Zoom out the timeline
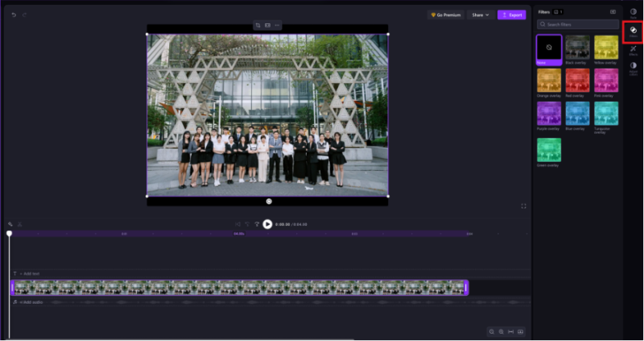This screenshot has height=341, width=644. 491,331
